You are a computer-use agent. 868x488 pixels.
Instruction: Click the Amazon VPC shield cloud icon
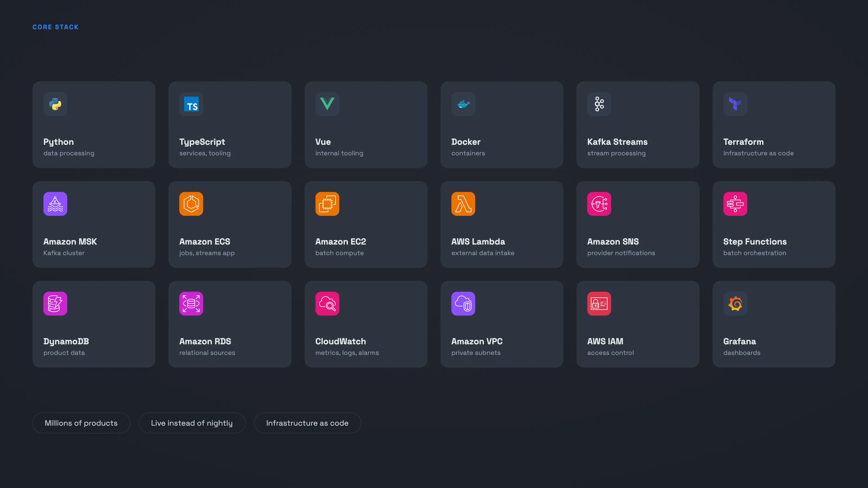(x=463, y=303)
